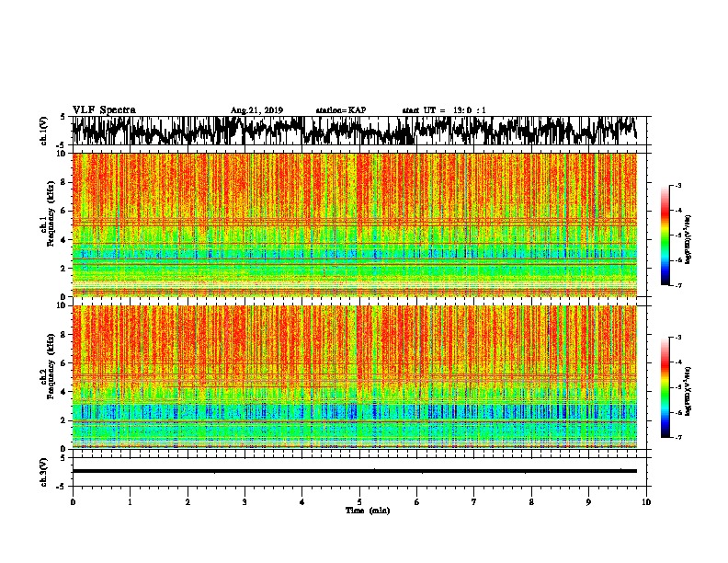This screenshot has height=563, width=728.
Task: Click the "-3" label on ch.1 color bar
Action: (677, 185)
